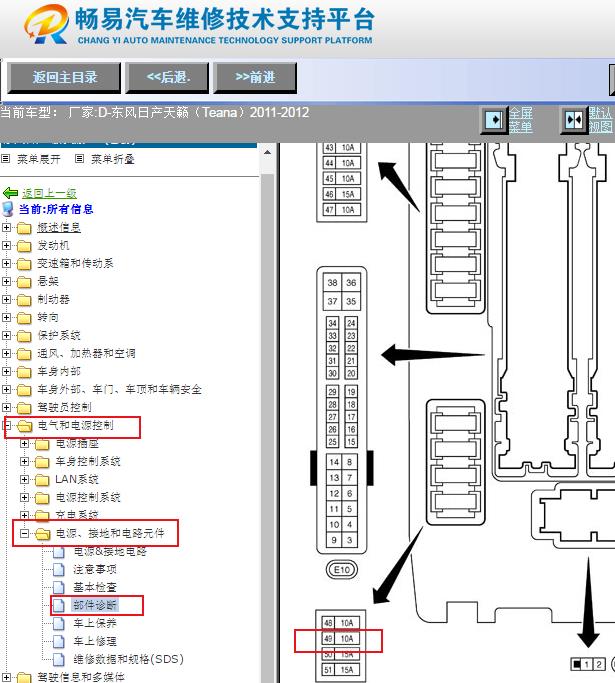Open the 概述信息 tree label
Viewport: 615px width, 683px height.
click(59, 227)
